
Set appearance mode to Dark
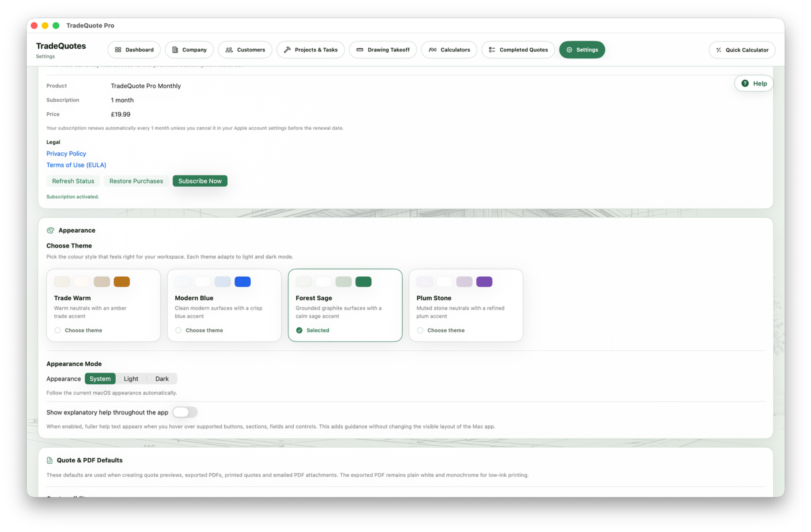click(162, 379)
